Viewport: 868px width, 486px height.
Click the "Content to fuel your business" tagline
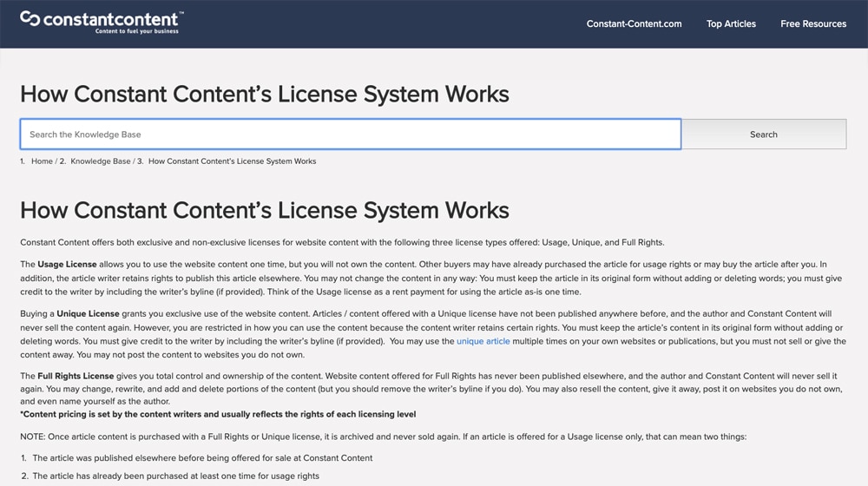click(137, 31)
